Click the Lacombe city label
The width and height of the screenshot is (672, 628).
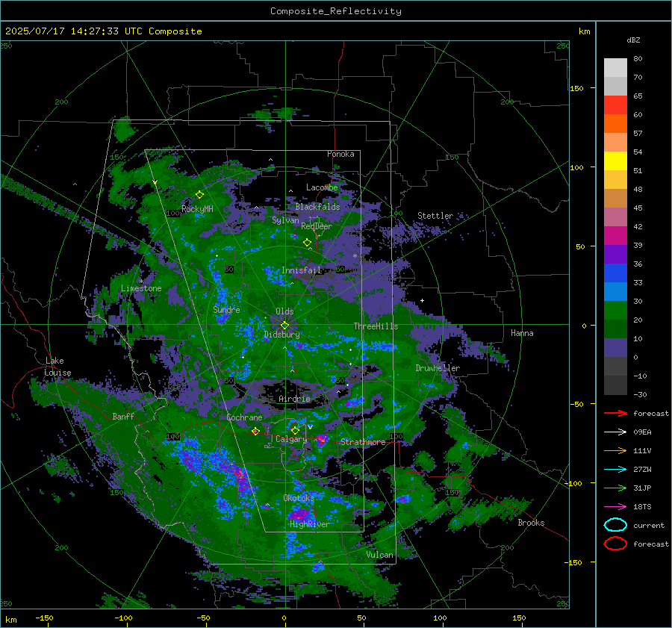(x=322, y=187)
